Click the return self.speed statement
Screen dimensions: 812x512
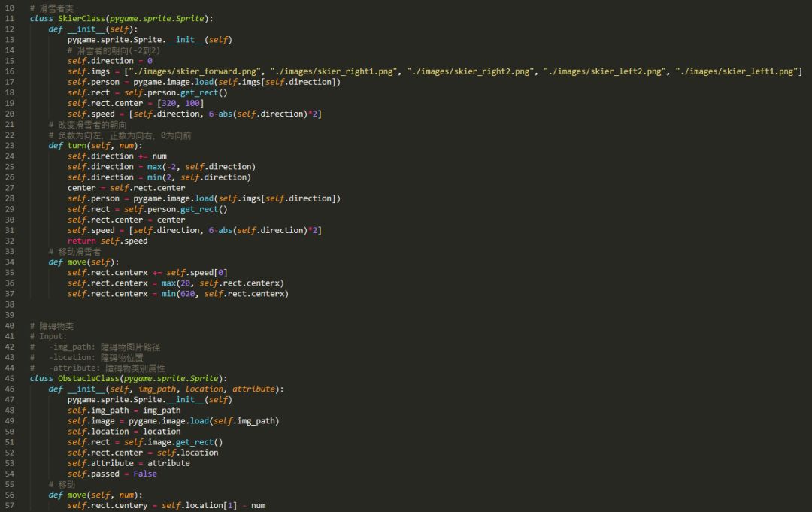[109, 241]
